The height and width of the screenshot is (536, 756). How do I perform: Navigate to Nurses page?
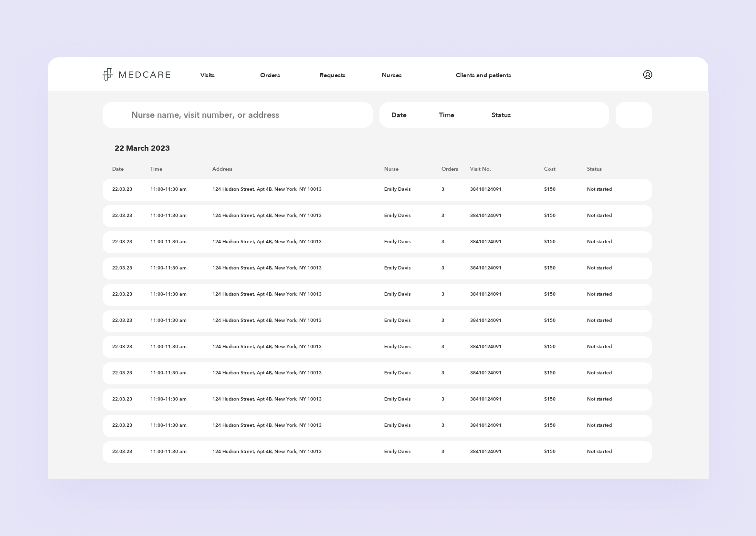(x=392, y=75)
